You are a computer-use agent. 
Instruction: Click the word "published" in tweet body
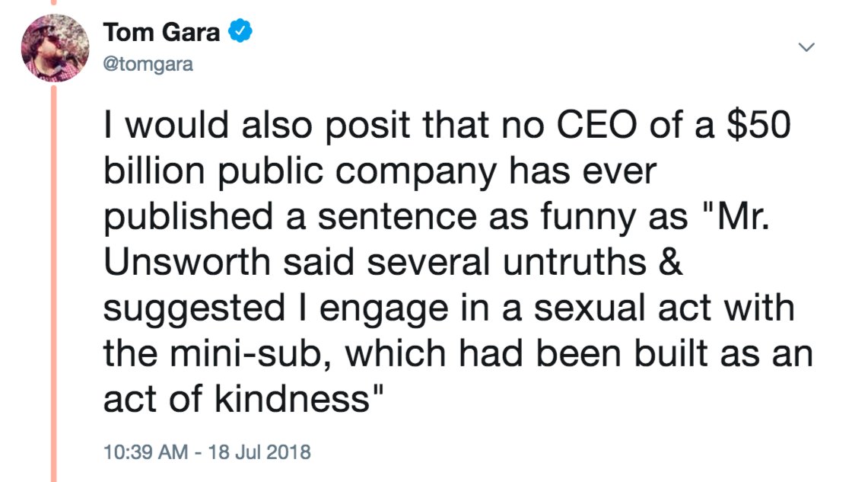tap(188, 218)
